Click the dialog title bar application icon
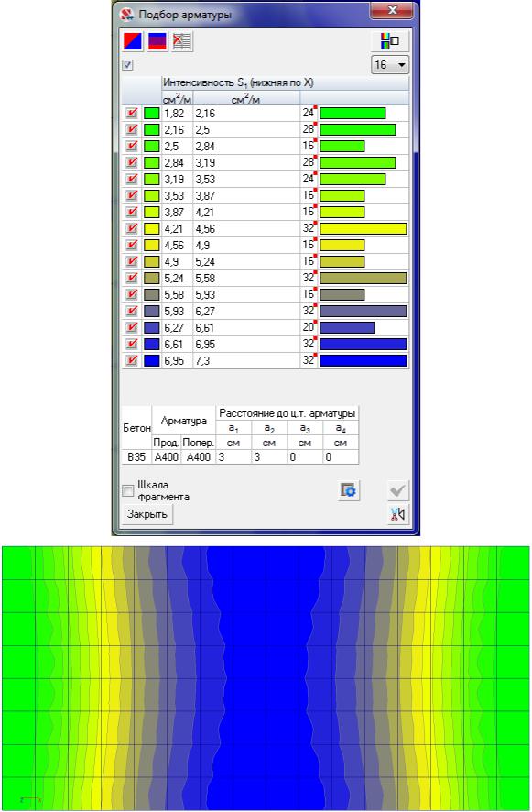The image size is (532, 812). (125, 14)
